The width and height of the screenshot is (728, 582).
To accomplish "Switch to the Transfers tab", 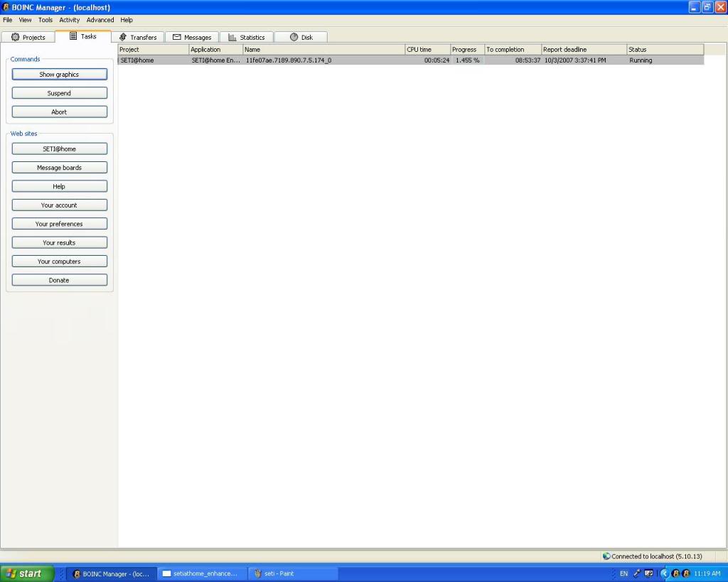I will coord(138,37).
